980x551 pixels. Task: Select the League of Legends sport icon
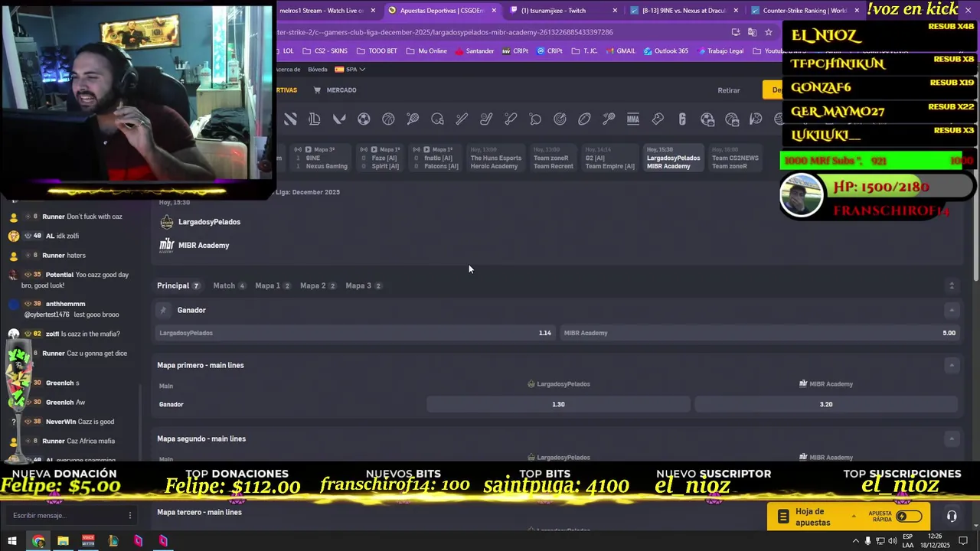click(x=315, y=119)
